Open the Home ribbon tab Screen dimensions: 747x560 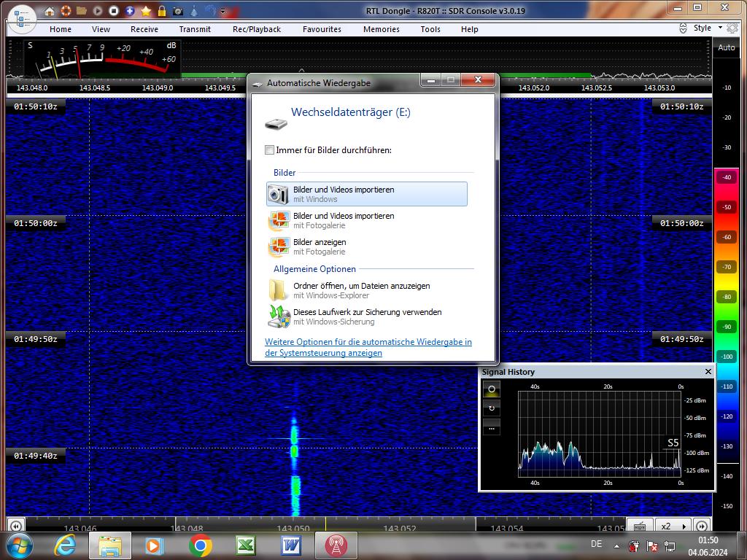click(61, 29)
